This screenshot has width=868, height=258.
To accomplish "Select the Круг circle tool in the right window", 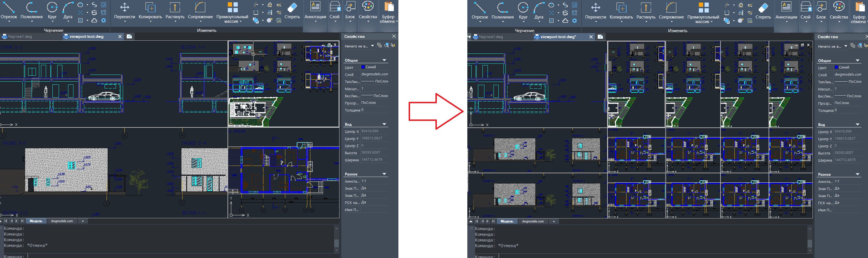I will (x=523, y=10).
